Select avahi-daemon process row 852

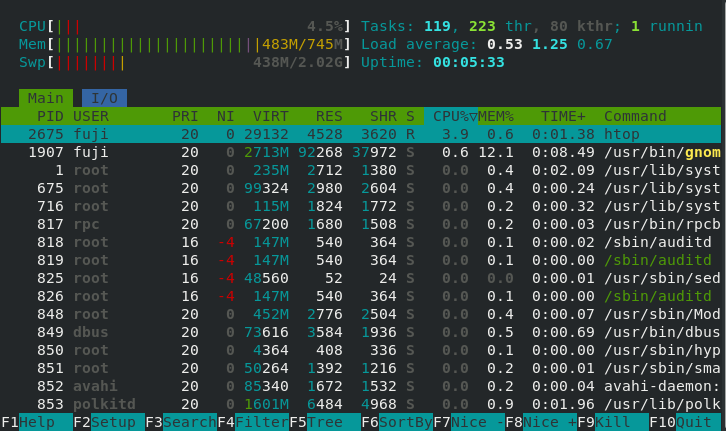(x=361, y=387)
